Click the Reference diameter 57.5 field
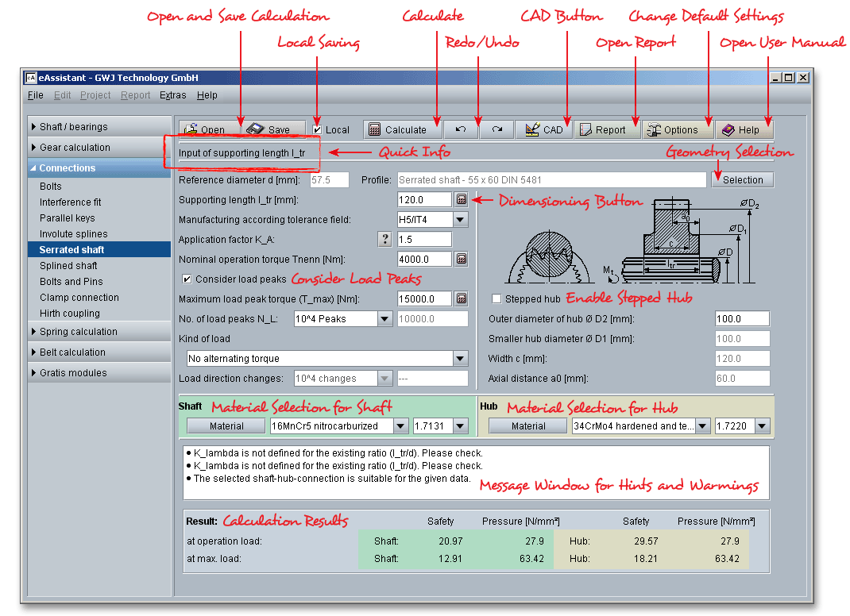This screenshot has width=850, height=616. click(x=330, y=180)
